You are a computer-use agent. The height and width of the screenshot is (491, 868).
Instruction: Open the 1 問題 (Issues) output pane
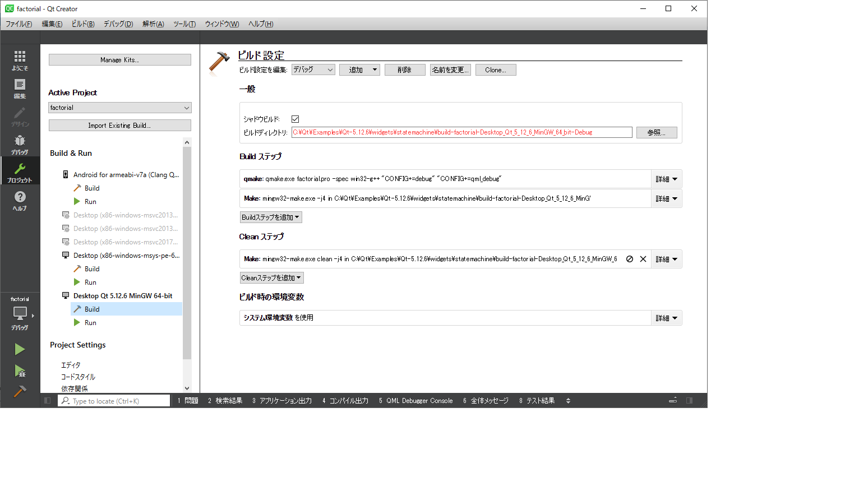point(188,401)
